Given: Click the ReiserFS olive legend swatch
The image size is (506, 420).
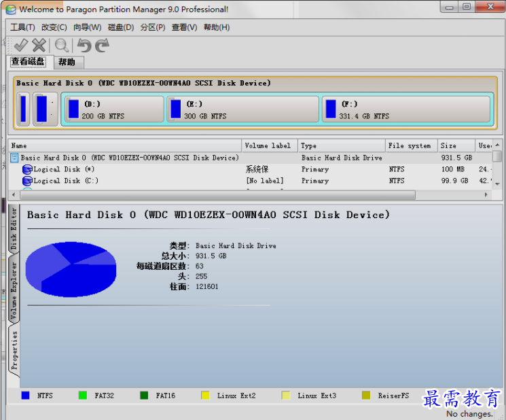Looking at the screenshot, I should [x=366, y=396].
